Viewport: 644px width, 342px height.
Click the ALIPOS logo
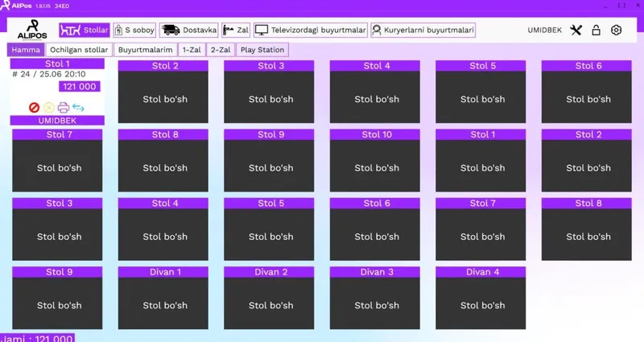coord(32,30)
